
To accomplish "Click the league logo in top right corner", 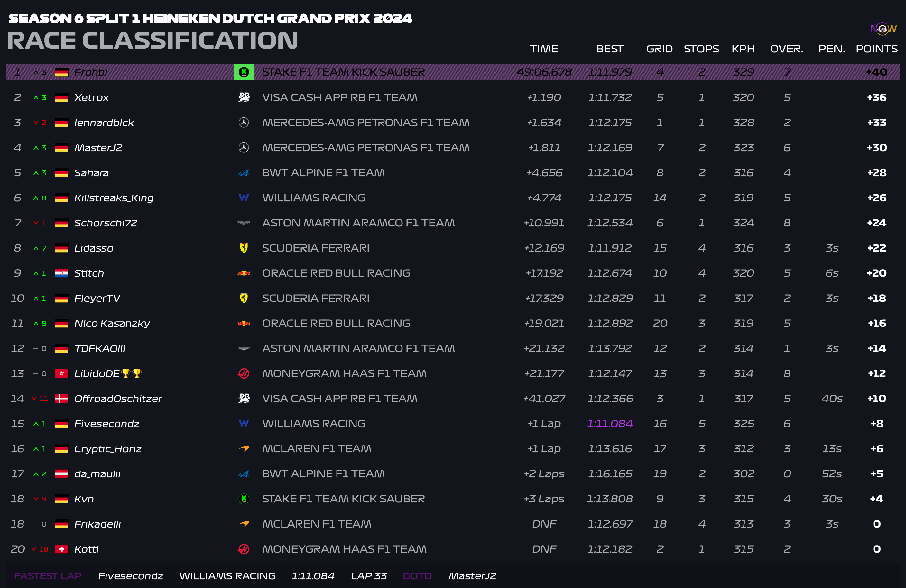I will click(883, 29).
